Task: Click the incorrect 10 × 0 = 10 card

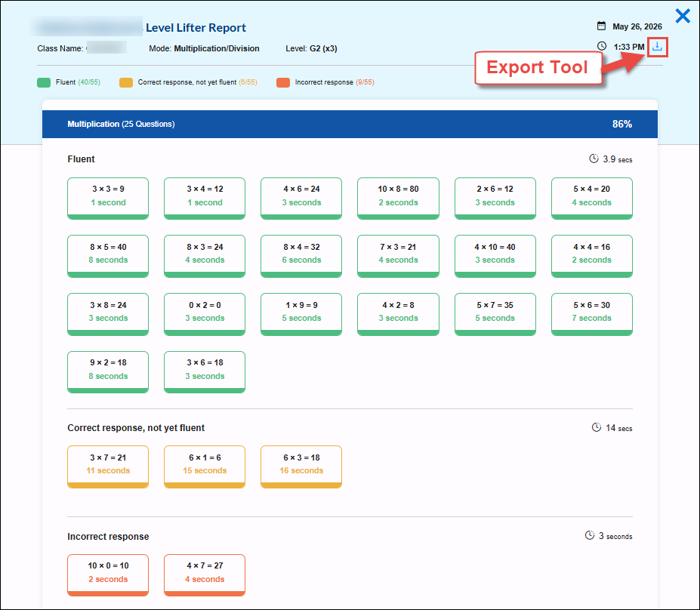Action: tap(108, 575)
